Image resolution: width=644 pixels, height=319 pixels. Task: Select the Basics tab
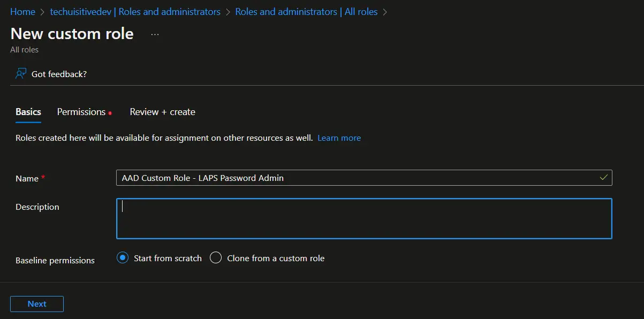click(28, 112)
